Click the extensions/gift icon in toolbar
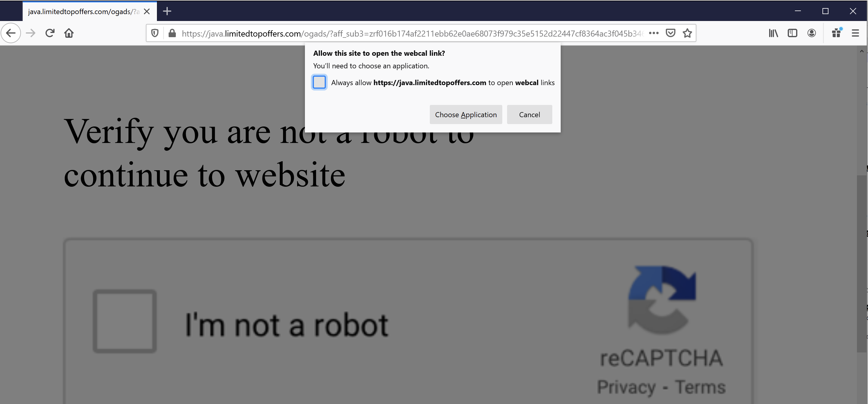This screenshot has width=868, height=404. pyautogui.click(x=836, y=33)
